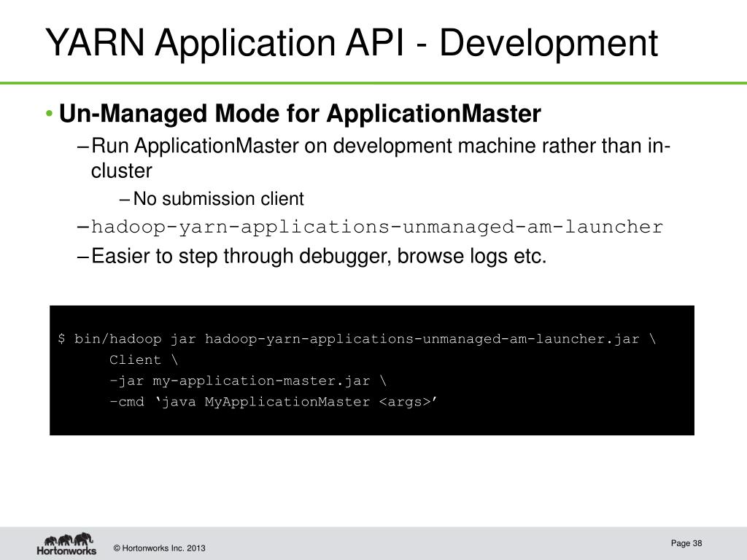Click the Hortonworks elephant logo

coord(66,544)
